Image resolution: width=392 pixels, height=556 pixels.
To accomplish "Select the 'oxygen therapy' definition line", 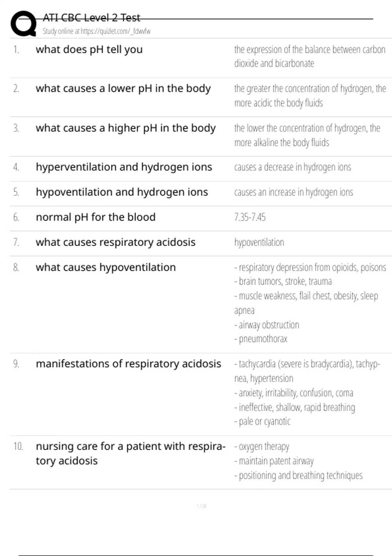I will coord(262,446).
